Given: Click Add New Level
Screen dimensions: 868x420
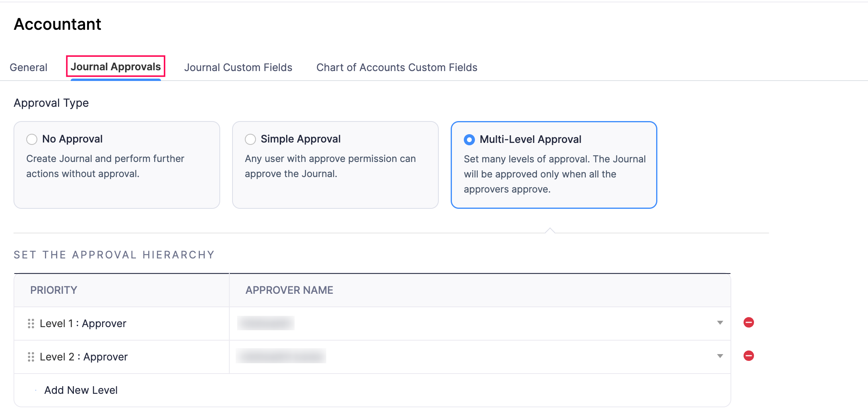Looking at the screenshot, I should pos(81,390).
